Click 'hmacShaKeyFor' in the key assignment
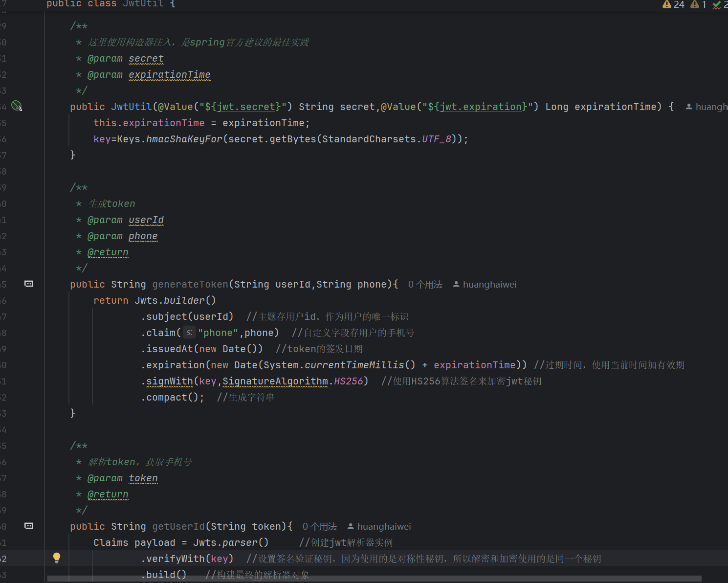 tap(184, 139)
